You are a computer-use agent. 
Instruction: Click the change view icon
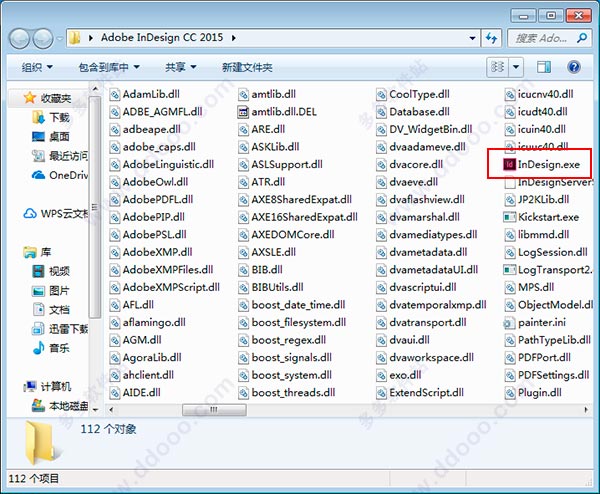click(x=497, y=67)
